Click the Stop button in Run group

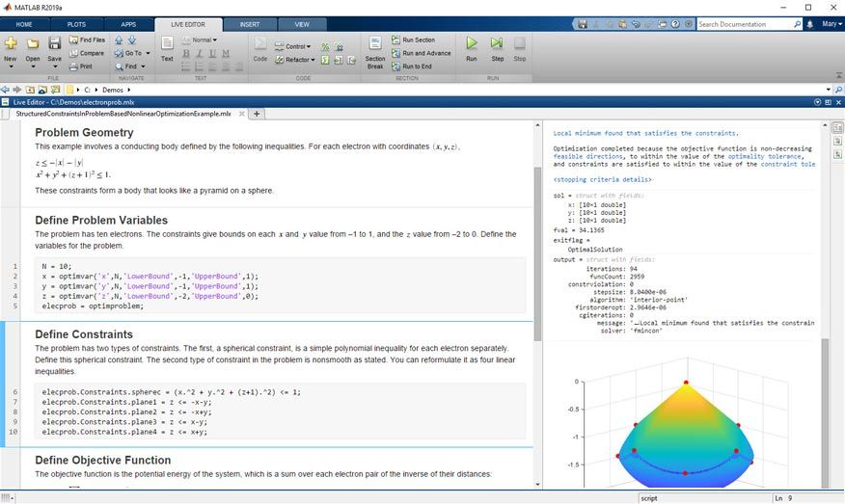520,48
